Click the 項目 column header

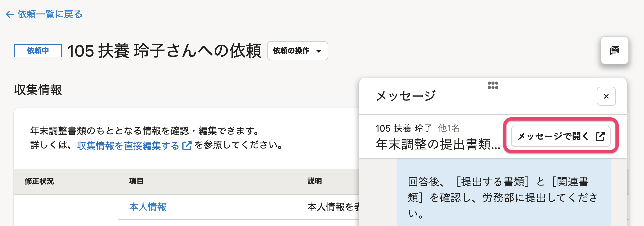[136, 181]
